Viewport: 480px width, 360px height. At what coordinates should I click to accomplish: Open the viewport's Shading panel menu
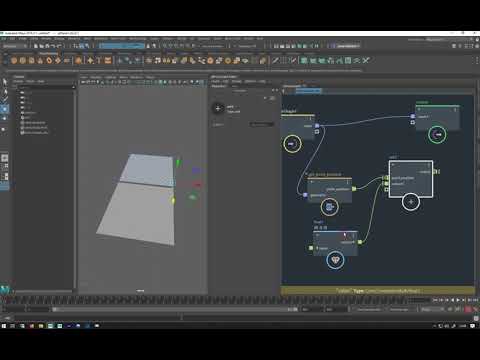click(96, 77)
